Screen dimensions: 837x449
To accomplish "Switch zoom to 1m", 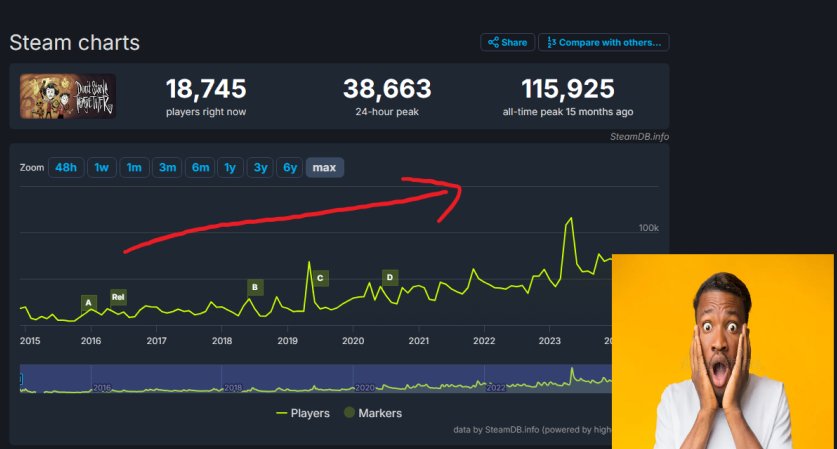I will point(134,167).
